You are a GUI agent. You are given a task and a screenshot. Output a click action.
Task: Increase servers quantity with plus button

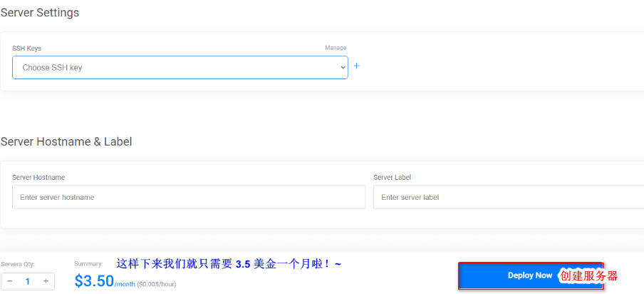pos(46,281)
